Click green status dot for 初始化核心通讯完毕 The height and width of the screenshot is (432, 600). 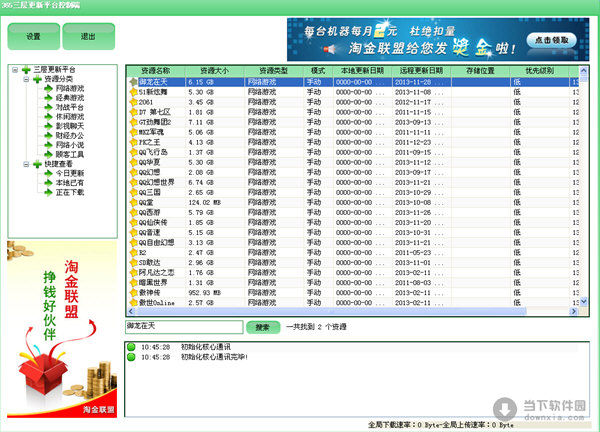point(131,357)
